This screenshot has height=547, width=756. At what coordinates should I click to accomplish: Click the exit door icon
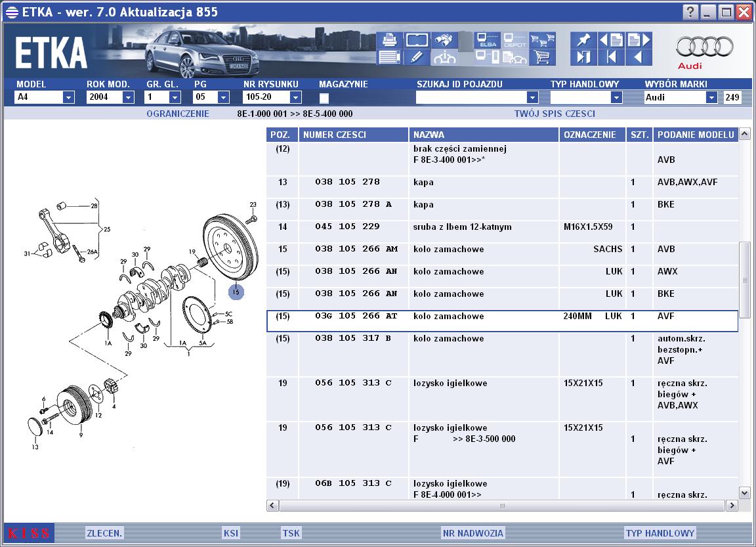(583, 57)
